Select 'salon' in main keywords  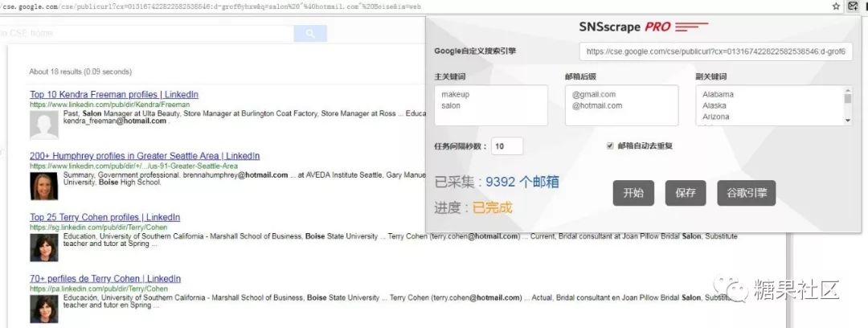pos(451,105)
